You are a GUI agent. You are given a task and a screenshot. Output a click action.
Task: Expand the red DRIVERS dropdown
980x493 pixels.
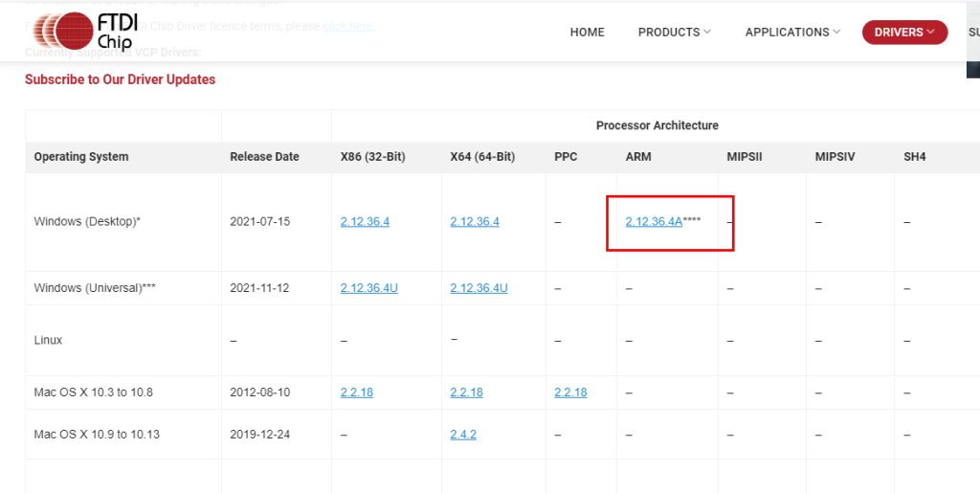coord(903,33)
